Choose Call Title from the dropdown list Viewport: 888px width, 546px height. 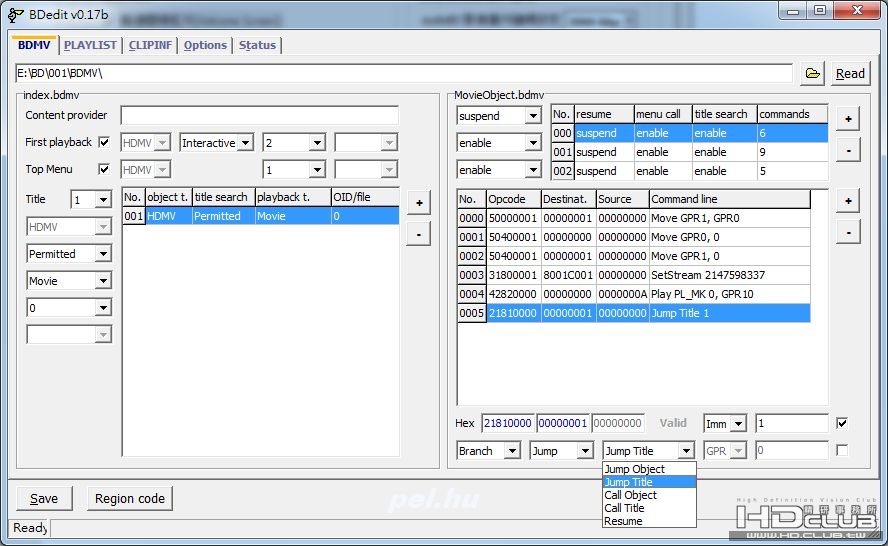click(x=649, y=508)
